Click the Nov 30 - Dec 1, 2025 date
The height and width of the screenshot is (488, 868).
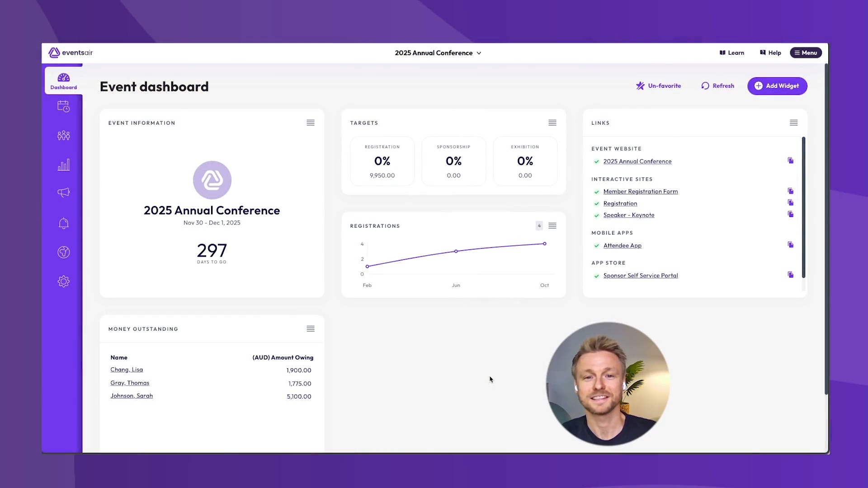pyautogui.click(x=212, y=223)
